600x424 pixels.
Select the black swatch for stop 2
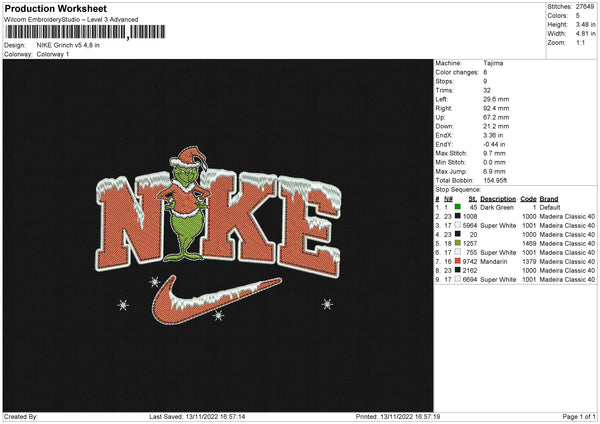tap(458, 215)
